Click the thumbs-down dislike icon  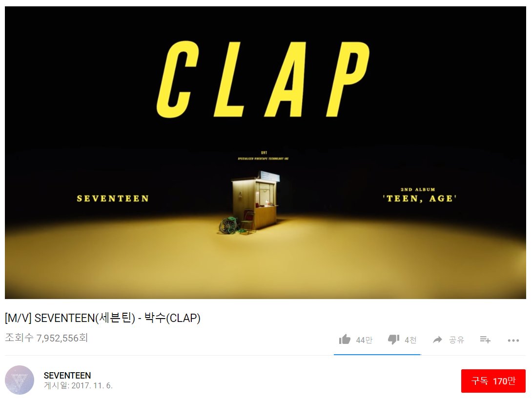pyautogui.click(x=393, y=340)
